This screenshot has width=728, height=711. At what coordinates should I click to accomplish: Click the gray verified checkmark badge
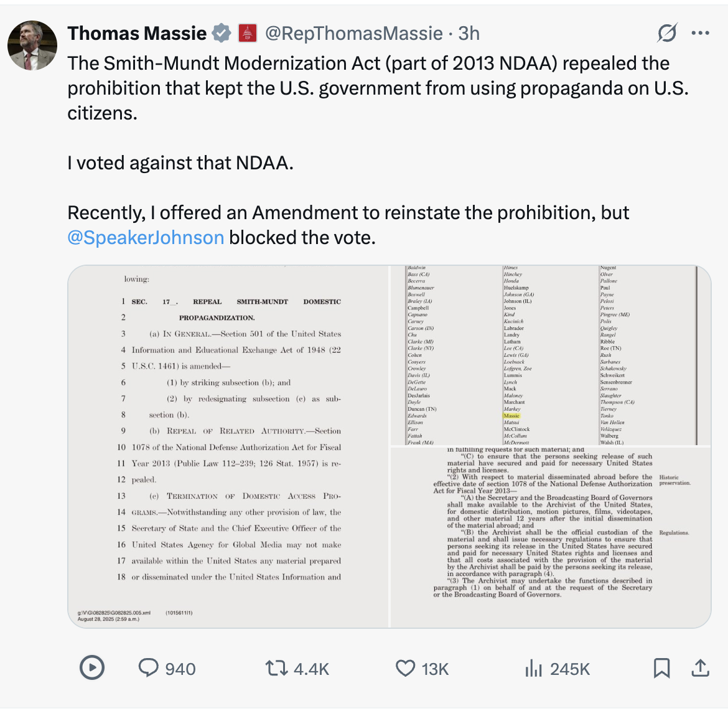[222, 33]
